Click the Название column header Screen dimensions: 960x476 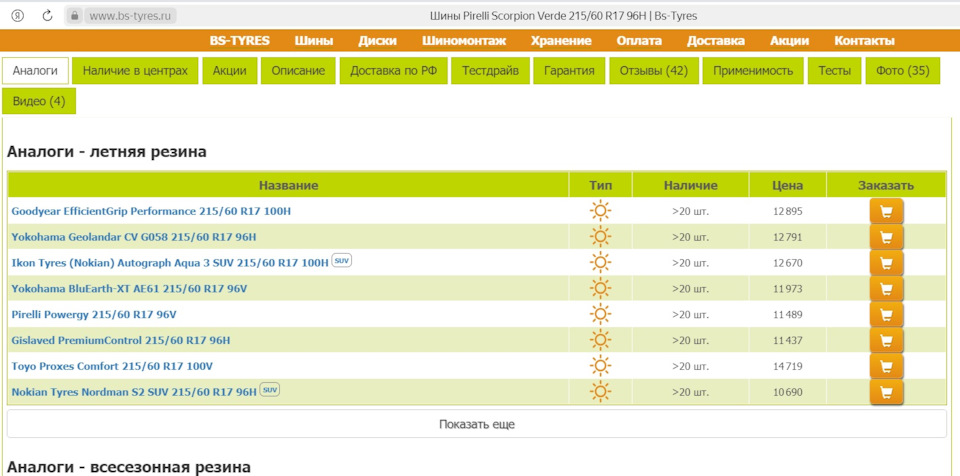tap(288, 186)
